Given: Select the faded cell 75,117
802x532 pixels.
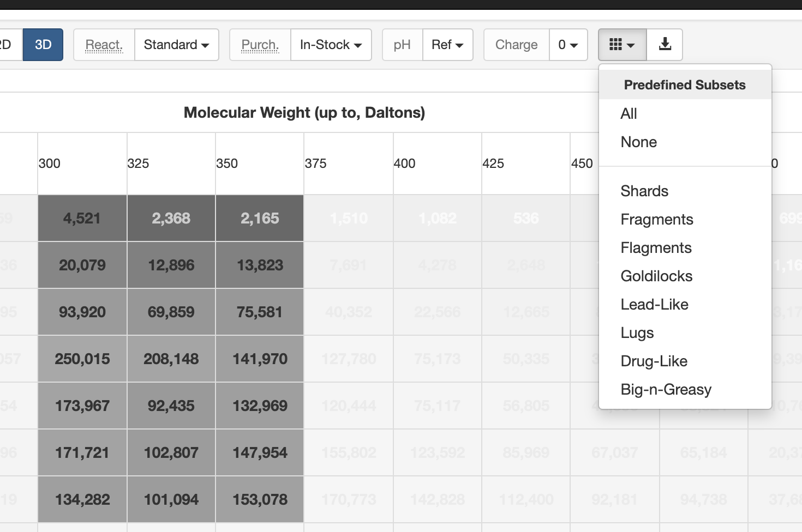Looking at the screenshot, I should pos(438,406).
